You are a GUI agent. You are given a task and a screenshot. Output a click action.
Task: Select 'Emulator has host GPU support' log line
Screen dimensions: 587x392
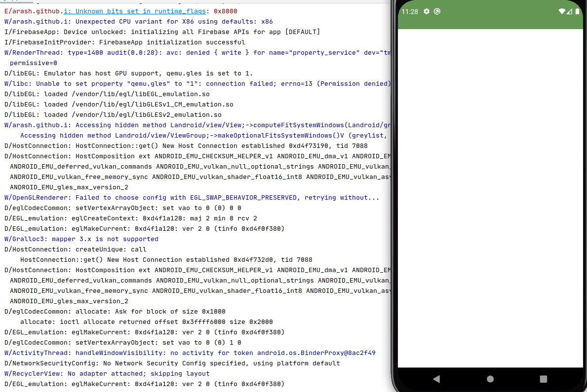tap(128, 73)
